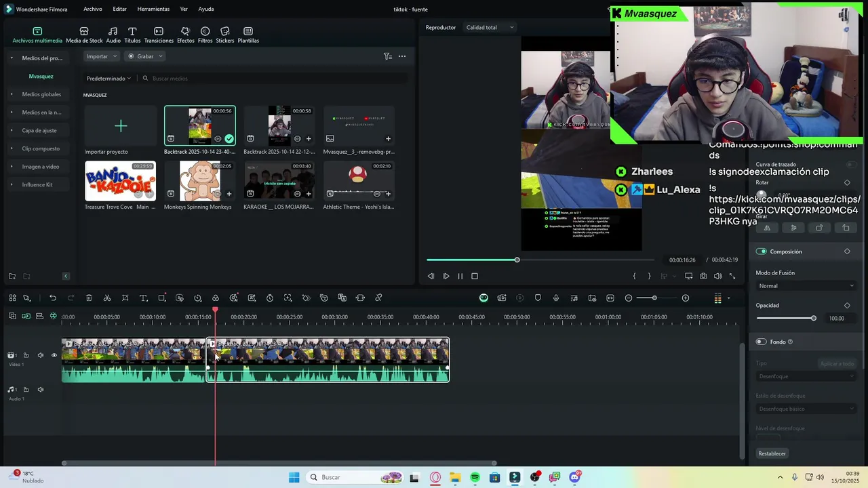Open the Grabar dropdown
This screenshot has width=868, height=488.
[x=145, y=56]
